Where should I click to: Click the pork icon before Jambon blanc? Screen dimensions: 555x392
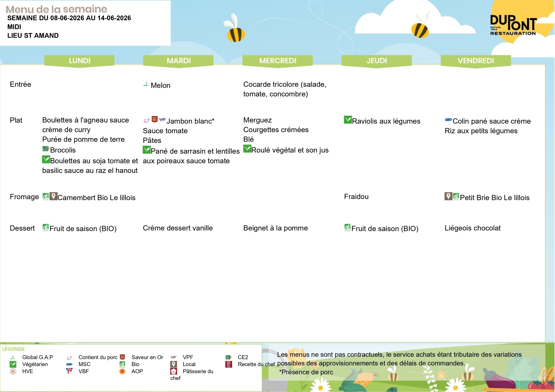pos(147,120)
